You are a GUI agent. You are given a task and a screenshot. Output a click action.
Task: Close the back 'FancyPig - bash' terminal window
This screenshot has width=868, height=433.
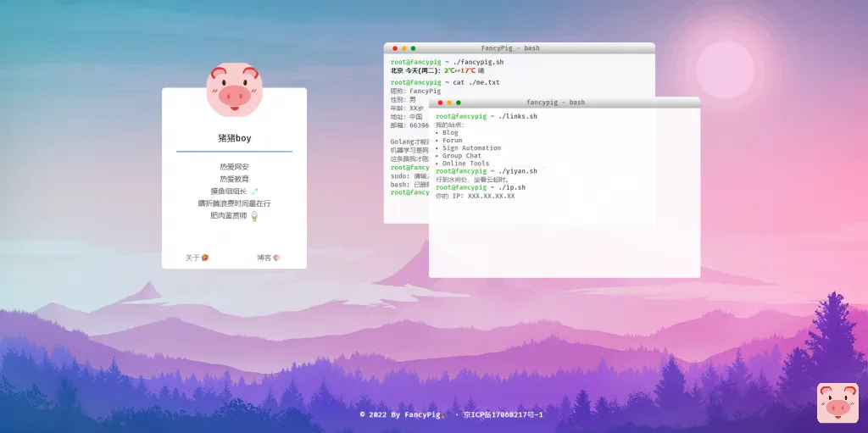(394, 48)
